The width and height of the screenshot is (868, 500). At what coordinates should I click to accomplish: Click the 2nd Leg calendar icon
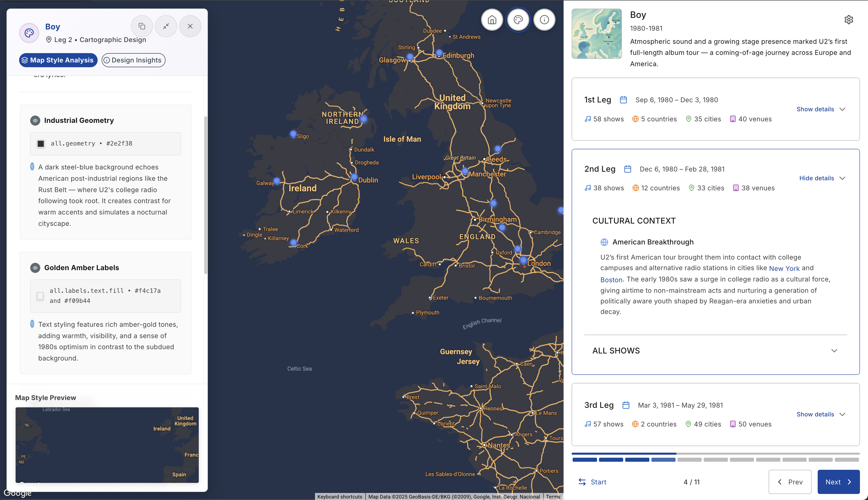click(627, 169)
